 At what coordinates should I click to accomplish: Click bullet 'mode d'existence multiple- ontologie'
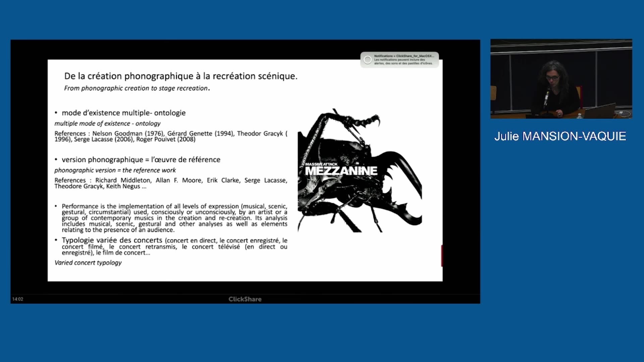(x=123, y=113)
